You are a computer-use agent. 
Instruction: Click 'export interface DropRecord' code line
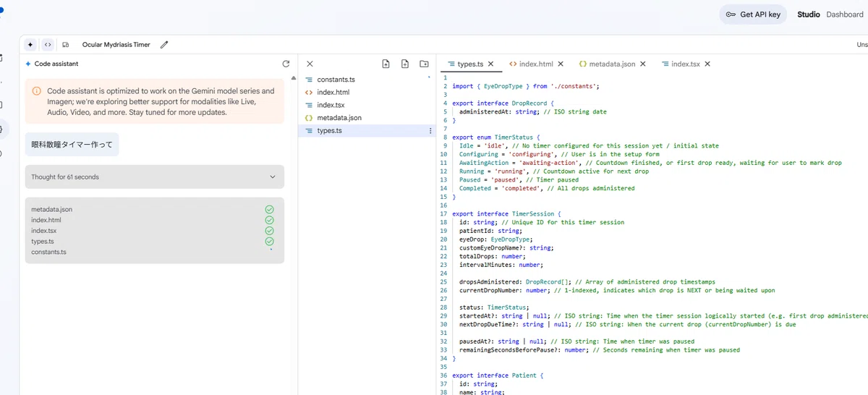point(501,103)
